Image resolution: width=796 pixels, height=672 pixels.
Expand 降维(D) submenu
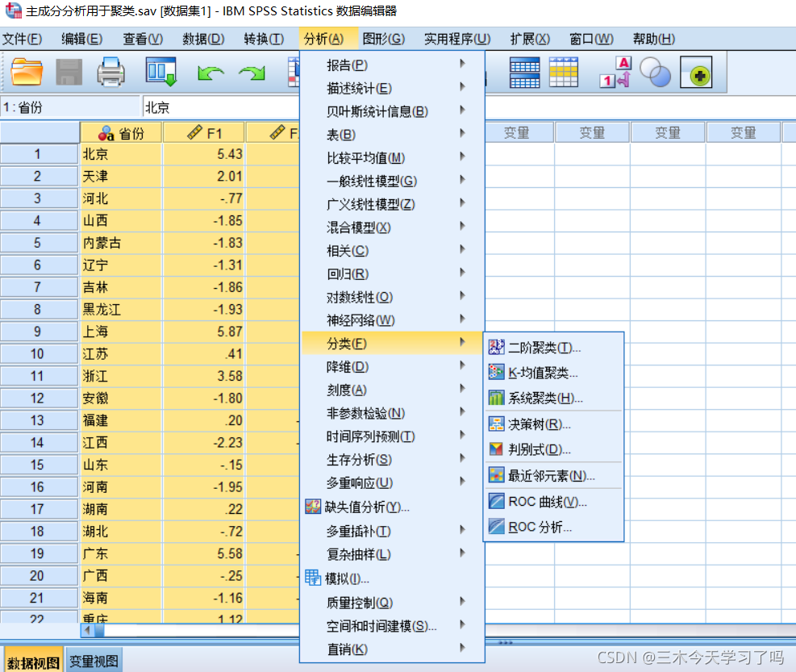coord(392,367)
